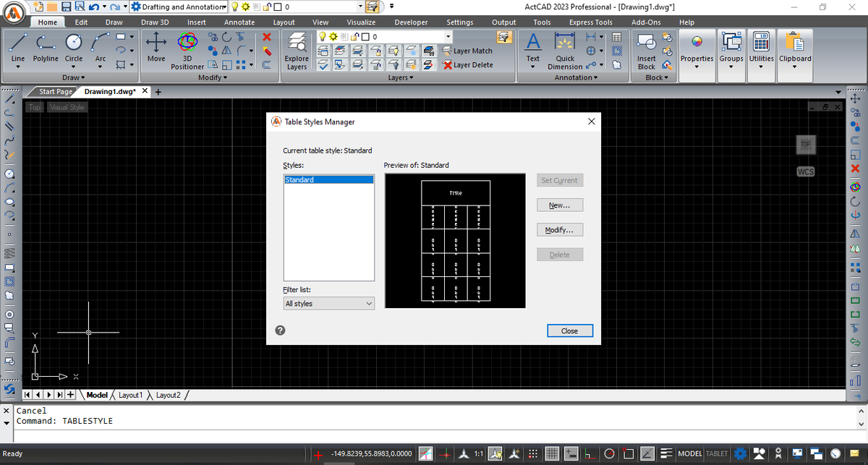Click the Undo arrow icon
Screen dimensions: 868x465
pos(95,7)
